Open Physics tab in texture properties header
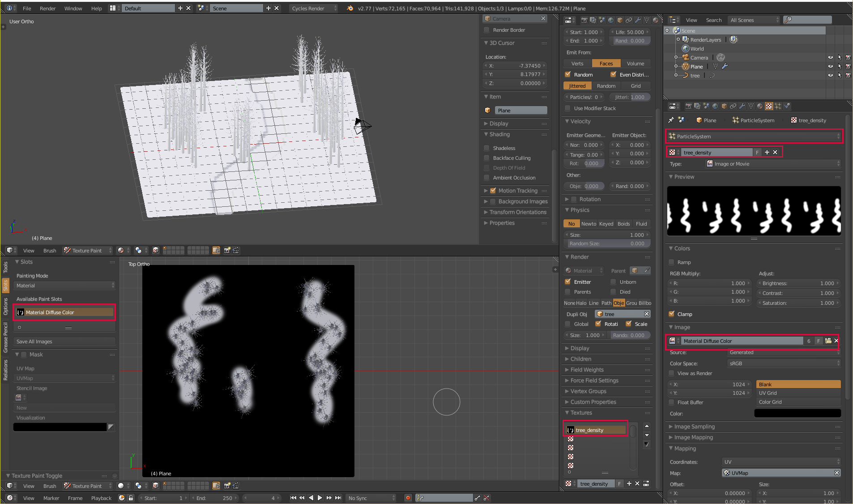853x504 pixels. click(x=787, y=106)
